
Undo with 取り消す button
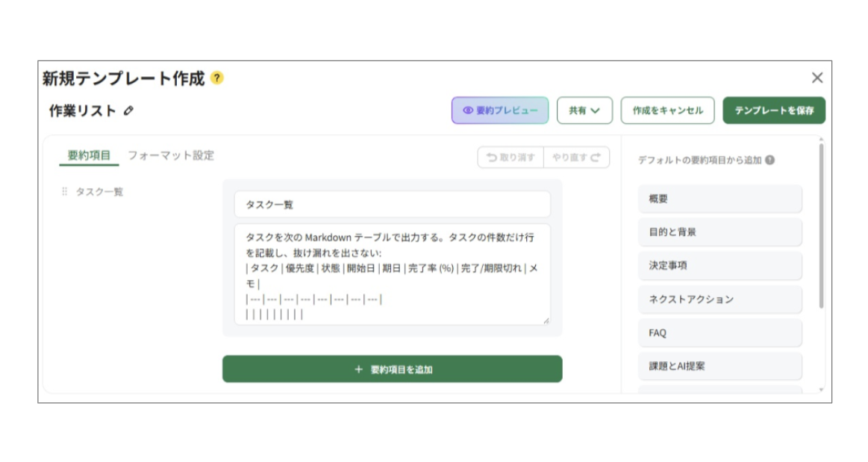(x=511, y=157)
